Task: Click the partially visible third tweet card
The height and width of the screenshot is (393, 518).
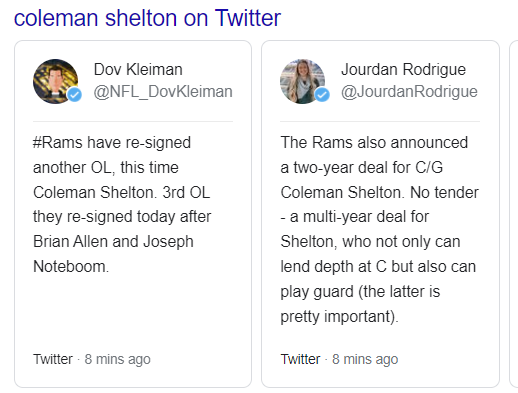Action: coord(514,214)
